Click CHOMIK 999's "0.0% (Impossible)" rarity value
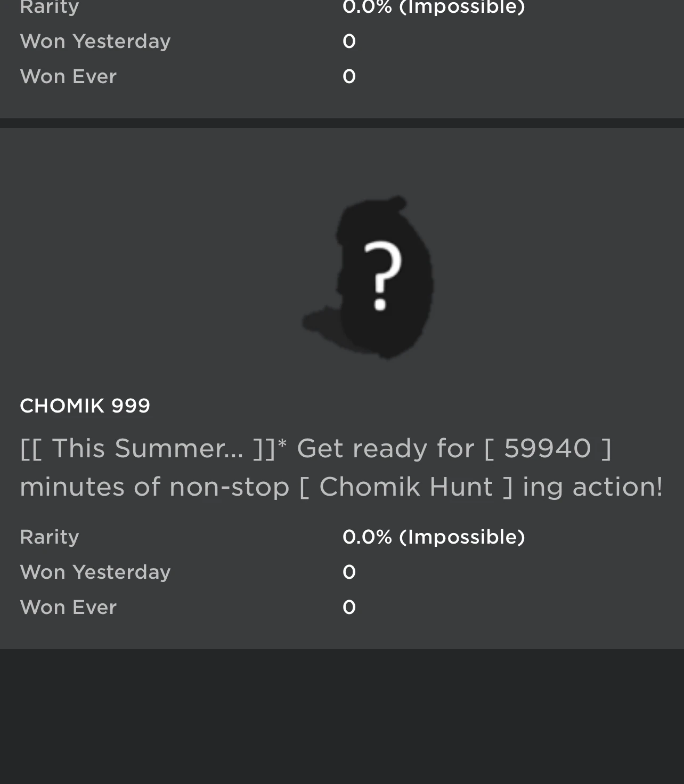Viewport: 684px width, 784px height. point(434,537)
